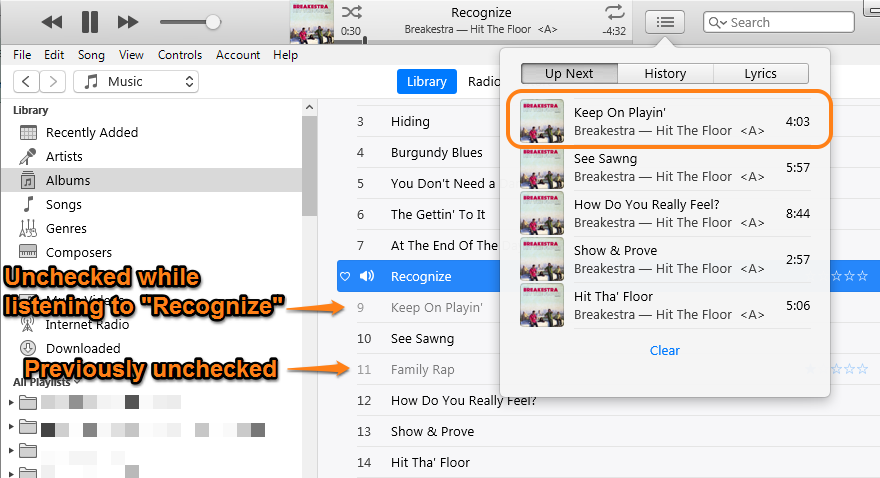Screen dimensions: 880x478
Task: Select How Do You Really Feel? in Up Next
Action: click(x=665, y=214)
